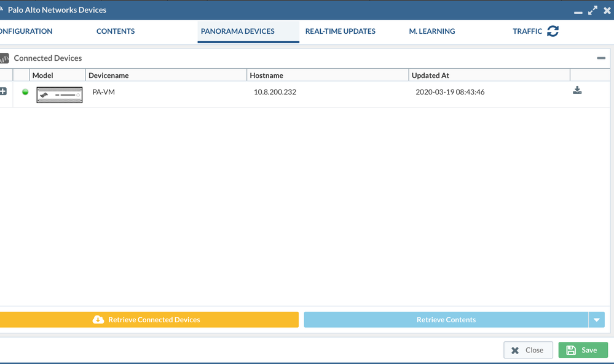Screen dimensions: 614x364
Task: Click the Close button at bottom
Action: click(x=528, y=350)
